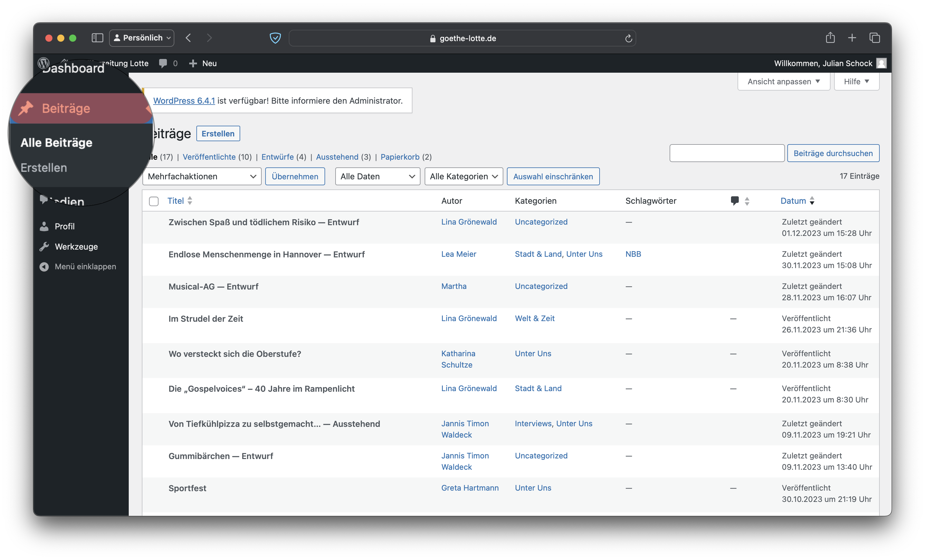Viewport: 925px width, 560px height.
Task: Open the Werkzeuge menu item
Action: click(x=76, y=247)
